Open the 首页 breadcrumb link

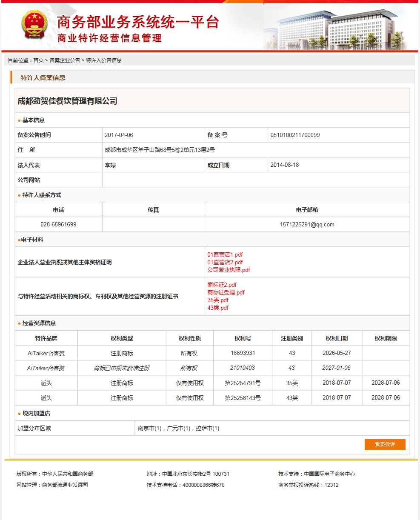tap(39, 60)
